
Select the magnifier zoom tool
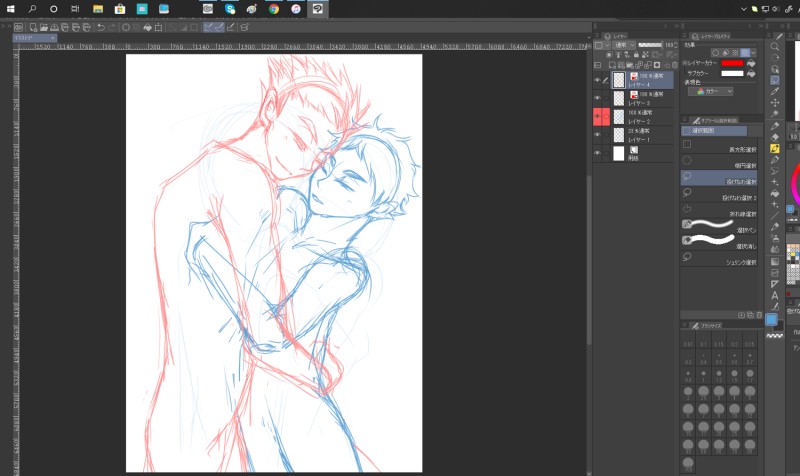click(x=775, y=46)
